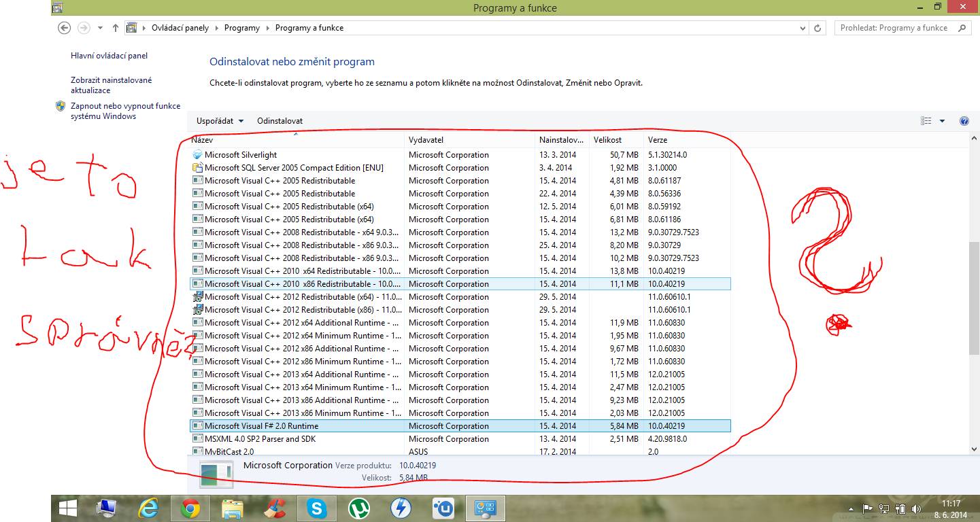Select Visual C++ 2013 x64 Additional Runtime
Screen dimensions: 980x522
[x=460, y=375]
